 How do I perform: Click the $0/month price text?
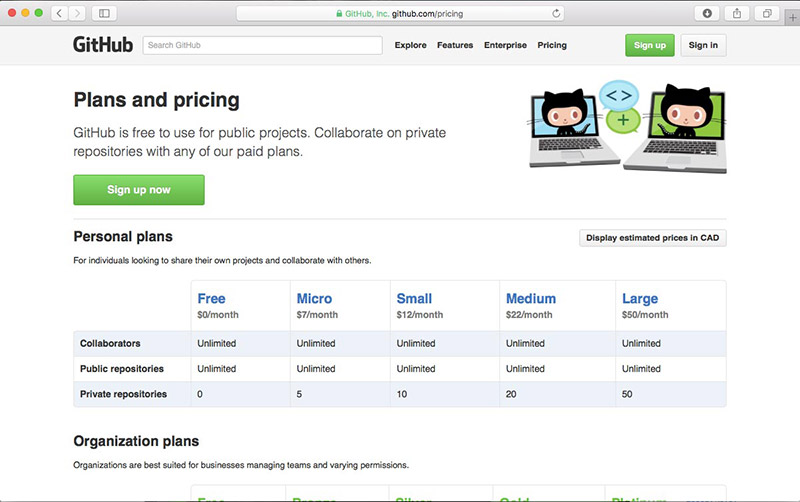(x=218, y=315)
